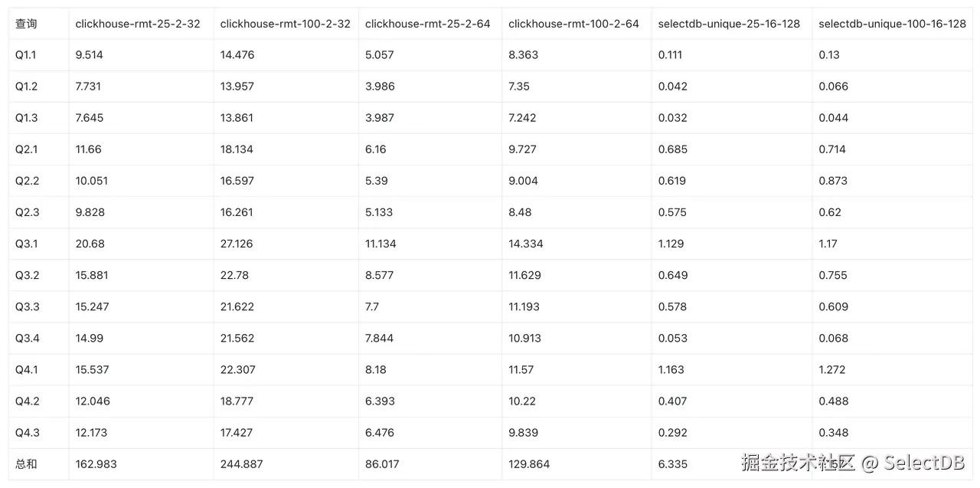980x488 pixels.
Task: Select the Q3.1 row label
Action: (x=27, y=244)
